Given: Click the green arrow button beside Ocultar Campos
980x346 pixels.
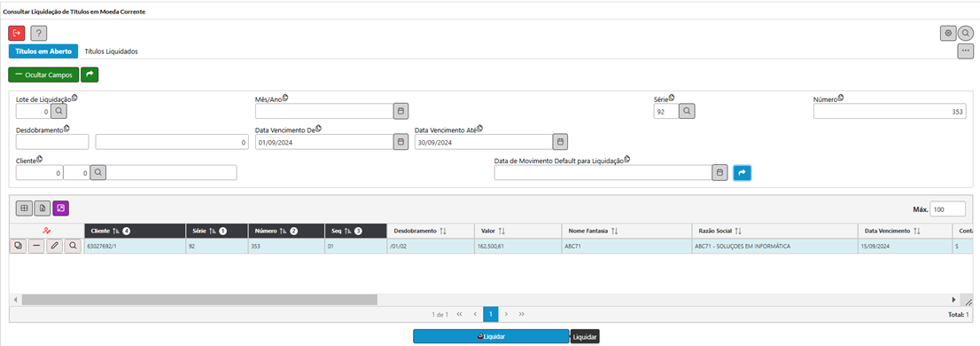Looking at the screenshot, I should pos(89,75).
